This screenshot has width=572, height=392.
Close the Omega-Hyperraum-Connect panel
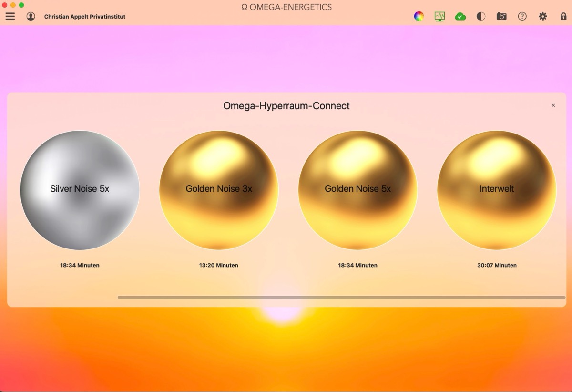553,105
